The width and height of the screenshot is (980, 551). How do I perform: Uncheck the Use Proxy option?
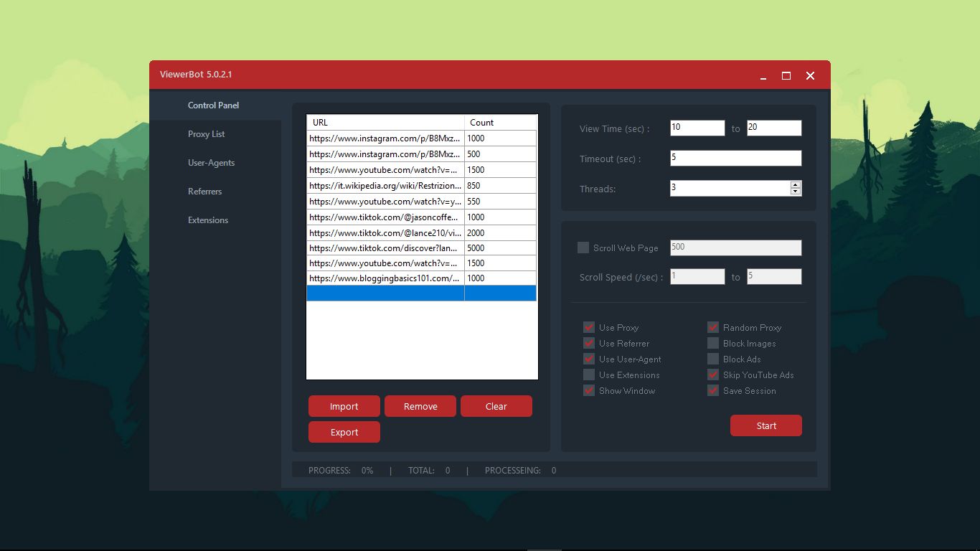click(589, 328)
